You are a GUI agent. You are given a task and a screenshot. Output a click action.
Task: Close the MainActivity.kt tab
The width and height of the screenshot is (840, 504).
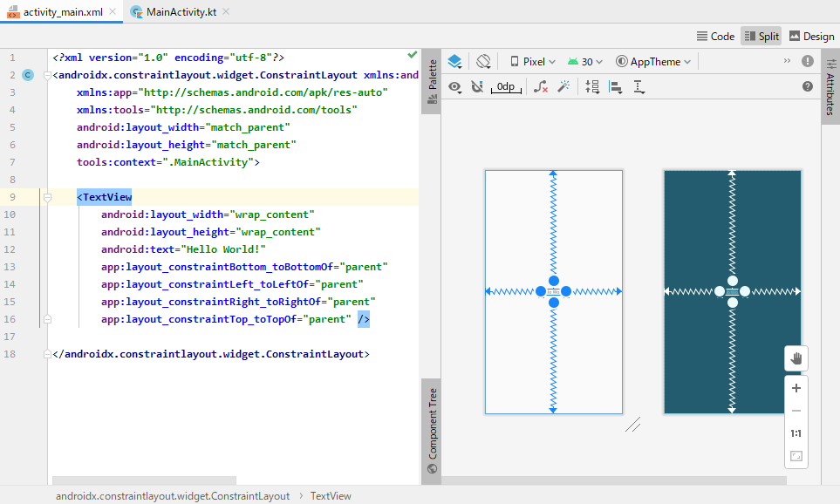[226, 11]
